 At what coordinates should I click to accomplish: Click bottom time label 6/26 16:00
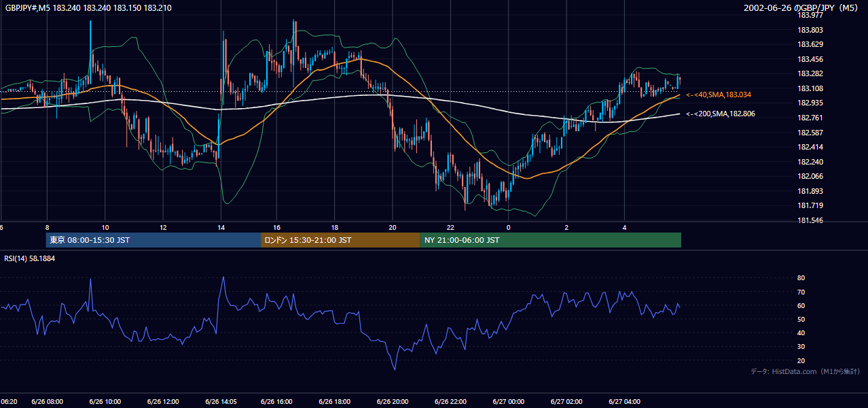pos(277,401)
